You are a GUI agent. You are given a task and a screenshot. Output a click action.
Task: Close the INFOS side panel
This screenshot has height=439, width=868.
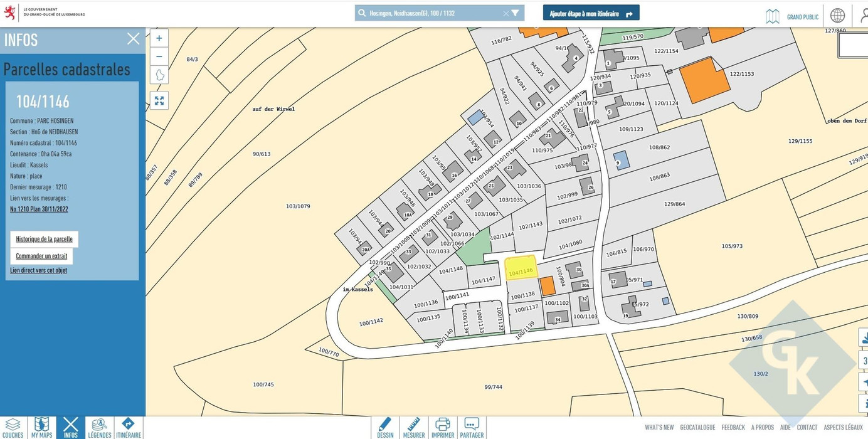(x=134, y=39)
